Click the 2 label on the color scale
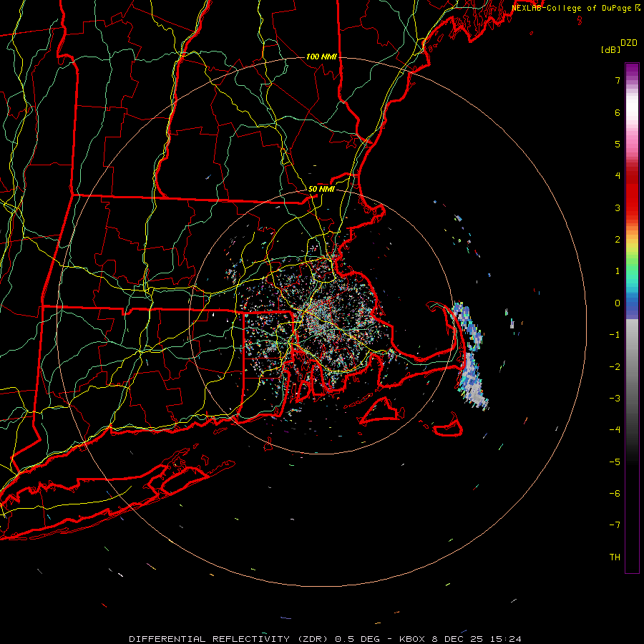The width and height of the screenshot is (644, 644). [x=618, y=240]
